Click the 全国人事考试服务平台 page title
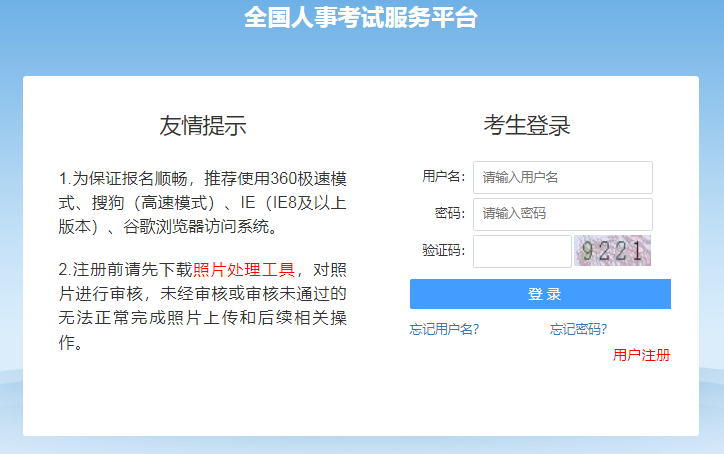 click(x=361, y=18)
